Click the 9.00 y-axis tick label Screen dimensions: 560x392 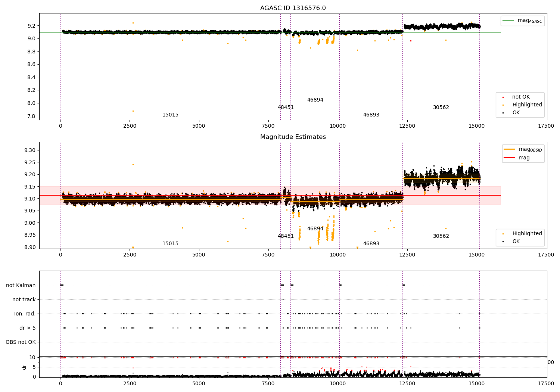point(30,223)
